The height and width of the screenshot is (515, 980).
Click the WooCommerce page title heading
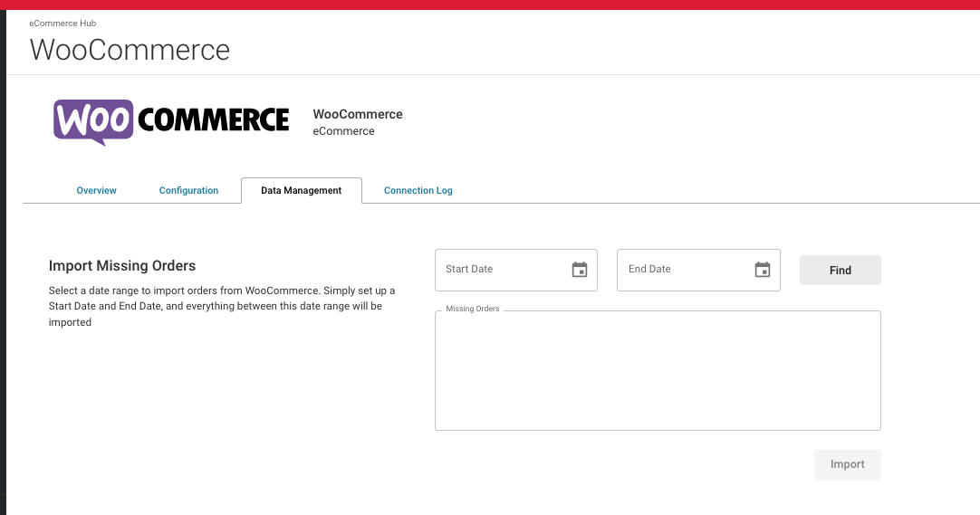130,50
